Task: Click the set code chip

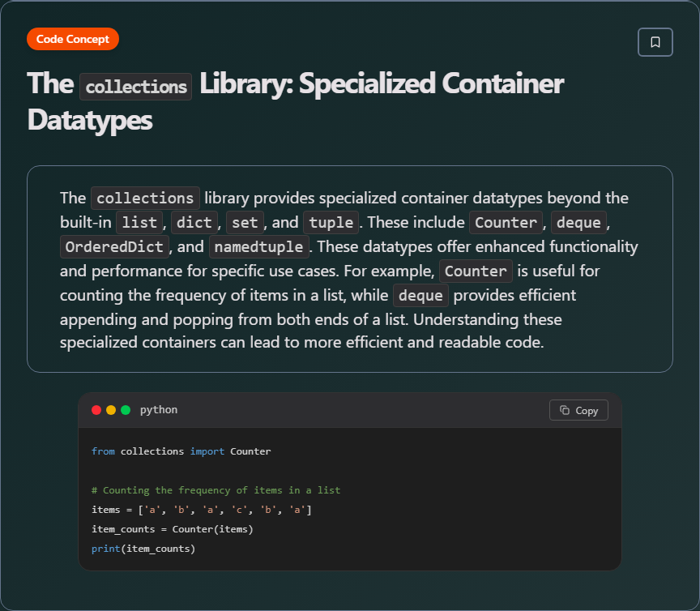Action: click(x=245, y=222)
